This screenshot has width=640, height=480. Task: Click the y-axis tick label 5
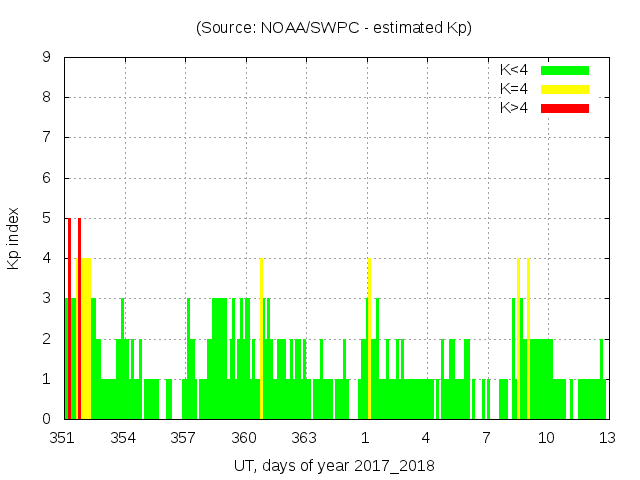[x=47, y=218]
